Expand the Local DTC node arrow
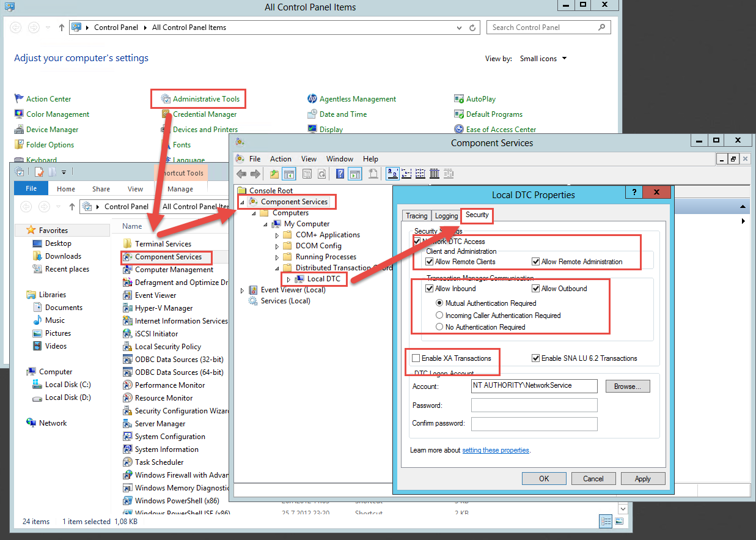The width and height of the screenshot is (756, 540). click(288, 279)
